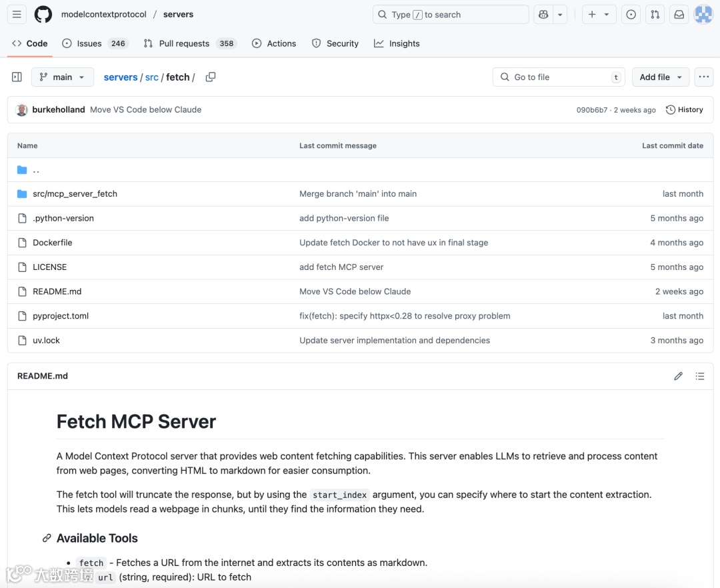Open uv.lock file
This screenshot has height=588, width=720.
(47, 340)
